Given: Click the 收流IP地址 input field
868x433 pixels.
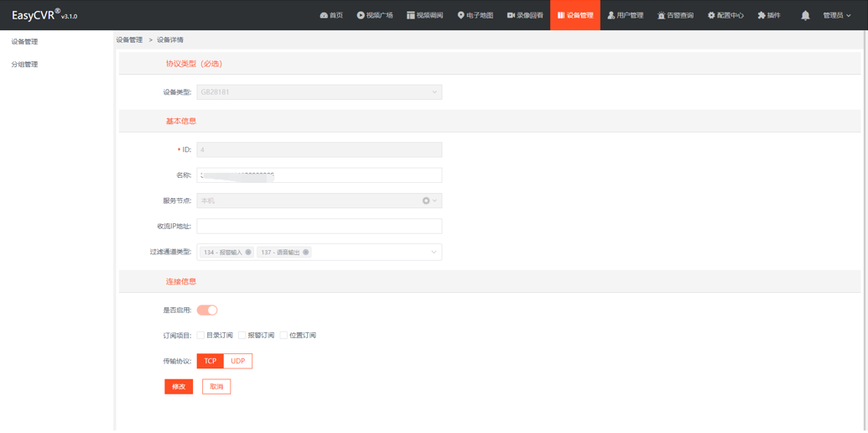Looking at the screenshot, I should [320, 226].
